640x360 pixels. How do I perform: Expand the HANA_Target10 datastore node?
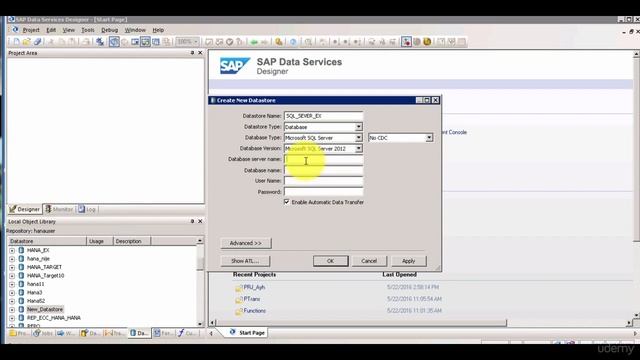coord(12,276)
